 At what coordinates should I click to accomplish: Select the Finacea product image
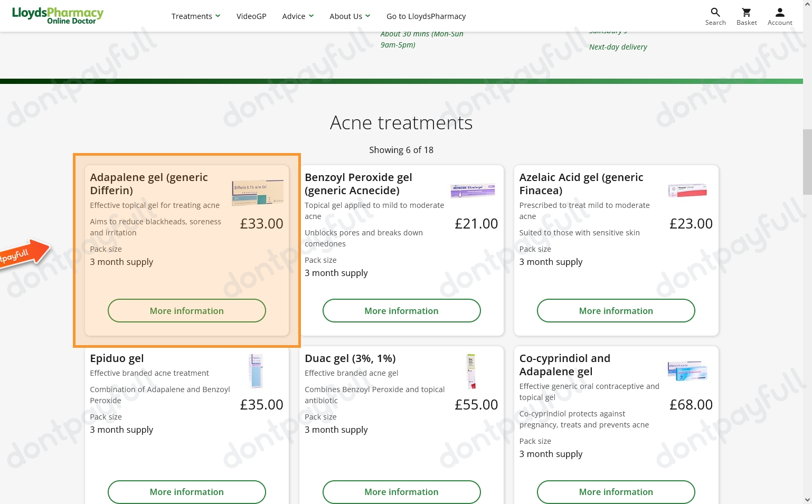(687, 191)
